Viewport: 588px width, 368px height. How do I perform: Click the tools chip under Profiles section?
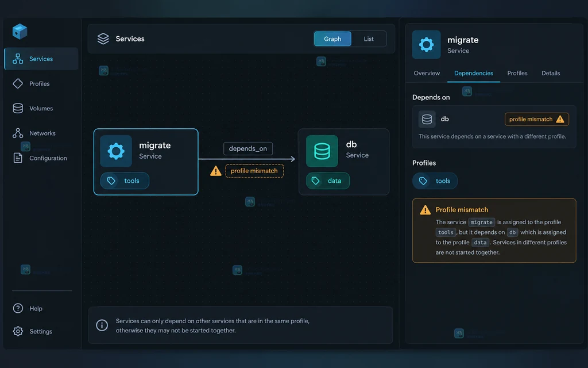(x=435, y=181)
